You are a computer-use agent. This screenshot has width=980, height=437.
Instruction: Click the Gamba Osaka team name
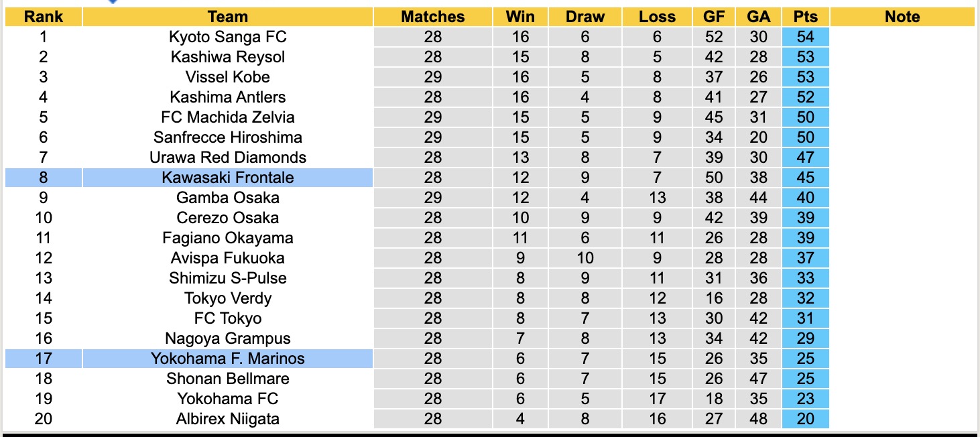(227, 198)
